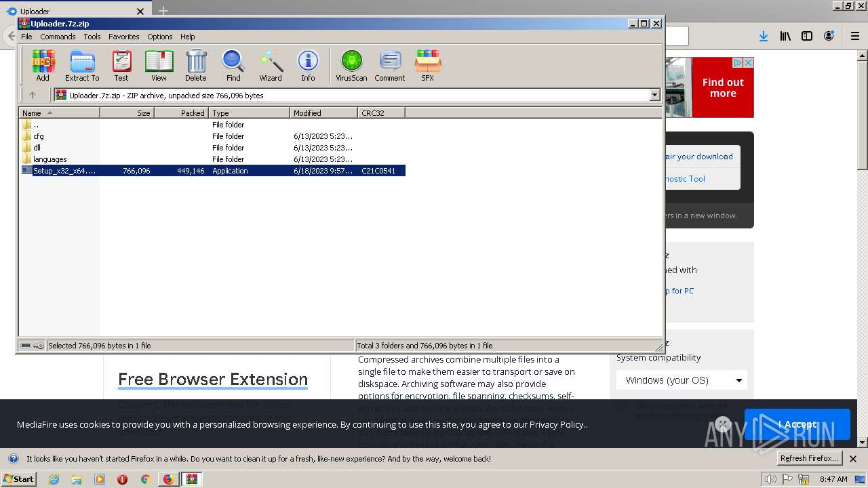This screenshot has width=868, height=488.
Task: Start VirusScan on the archive
Action: coord(351,66)
